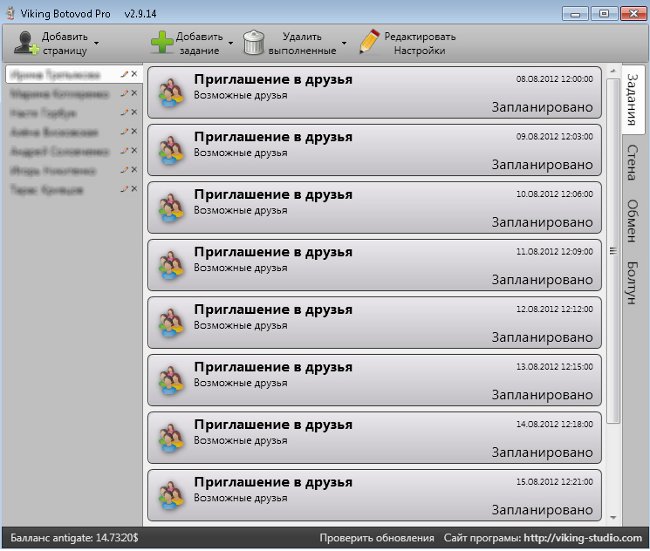Click the Удалить выполненные label text
Screen dimensions: 650x551
pos(302,44)
